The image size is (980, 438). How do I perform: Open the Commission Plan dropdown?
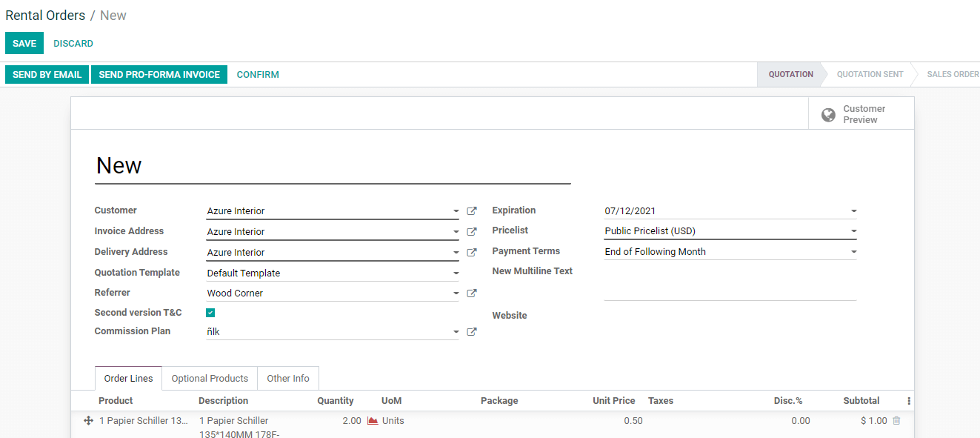[x=456, y=332]
